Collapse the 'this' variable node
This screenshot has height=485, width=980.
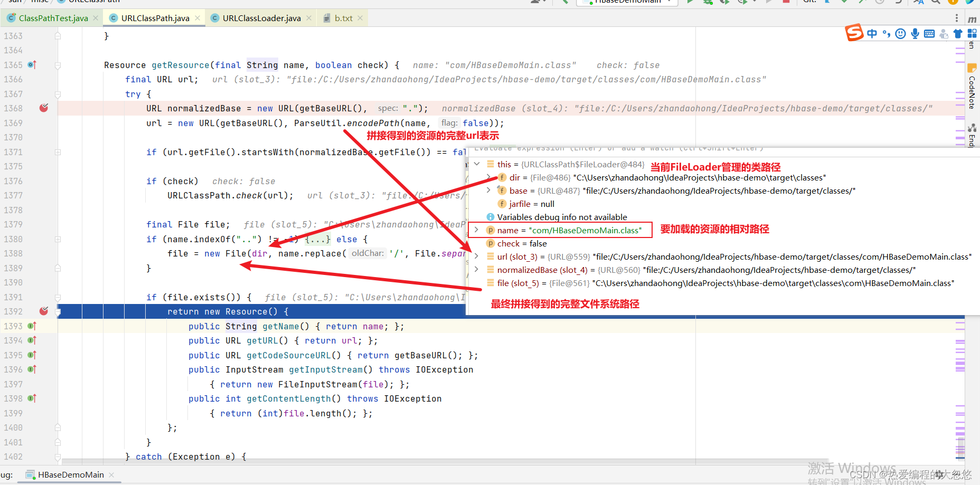(477, 164)
